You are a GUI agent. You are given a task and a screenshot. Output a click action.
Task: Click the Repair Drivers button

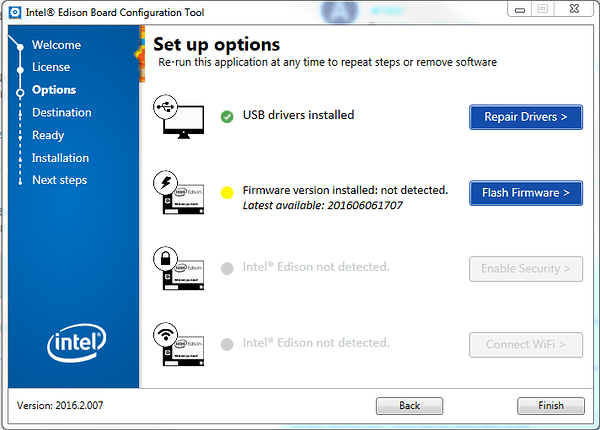(526, 117)
